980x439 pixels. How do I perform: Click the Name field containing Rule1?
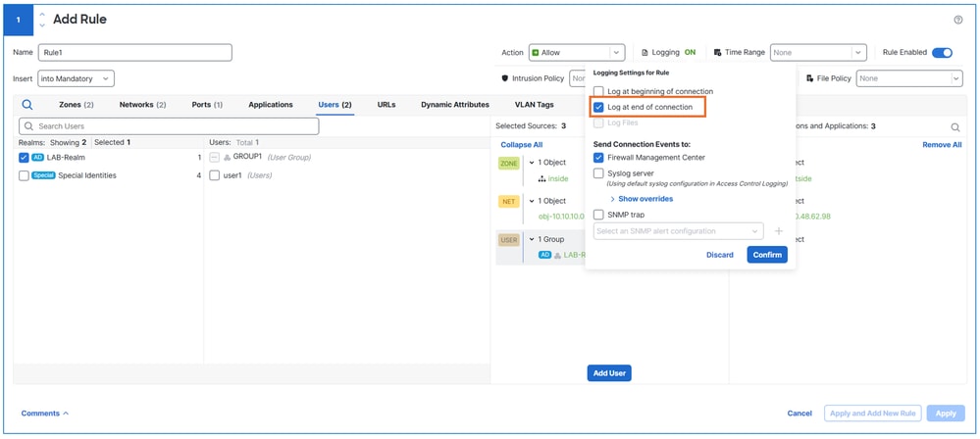pyautogui.click(x=135, y=53)
